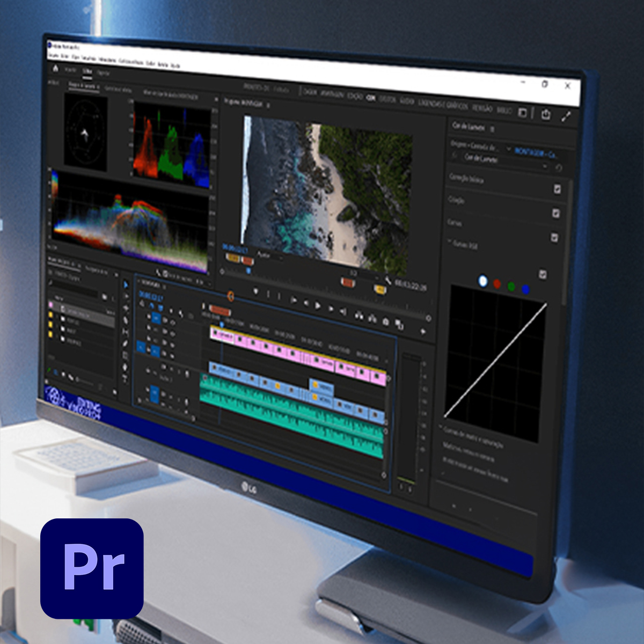Select the Razor tool

pos(126,320)
